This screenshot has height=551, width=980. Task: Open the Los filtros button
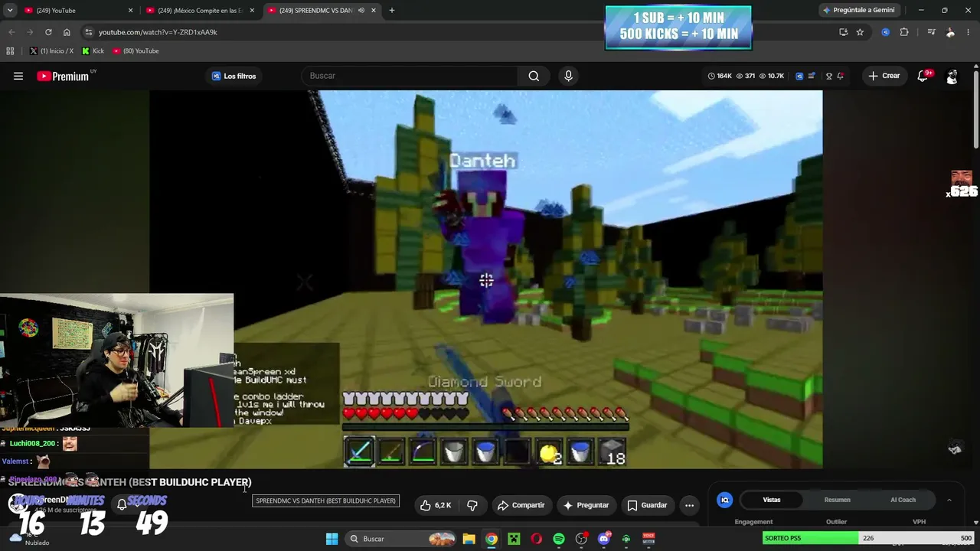pos(234,76)
